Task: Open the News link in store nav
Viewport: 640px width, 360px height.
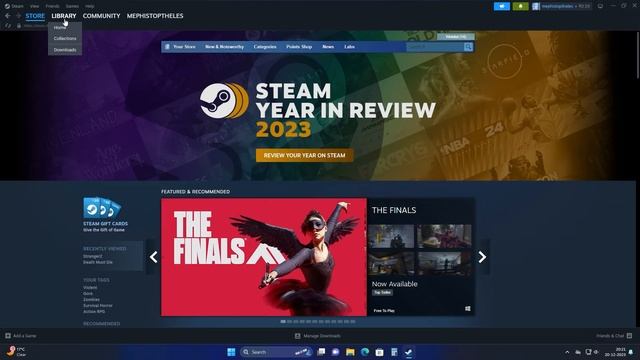Action: point(328,47)
